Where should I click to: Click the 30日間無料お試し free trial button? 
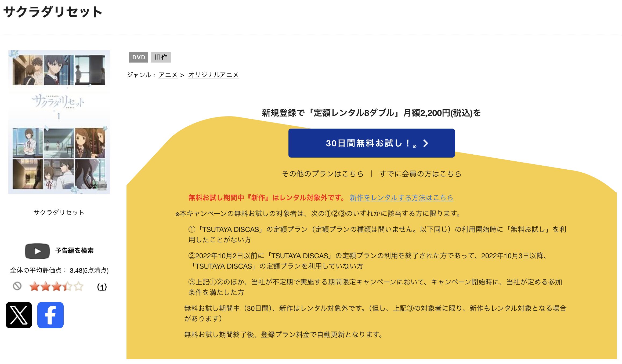pyautogui.click(x=371, y=143)
